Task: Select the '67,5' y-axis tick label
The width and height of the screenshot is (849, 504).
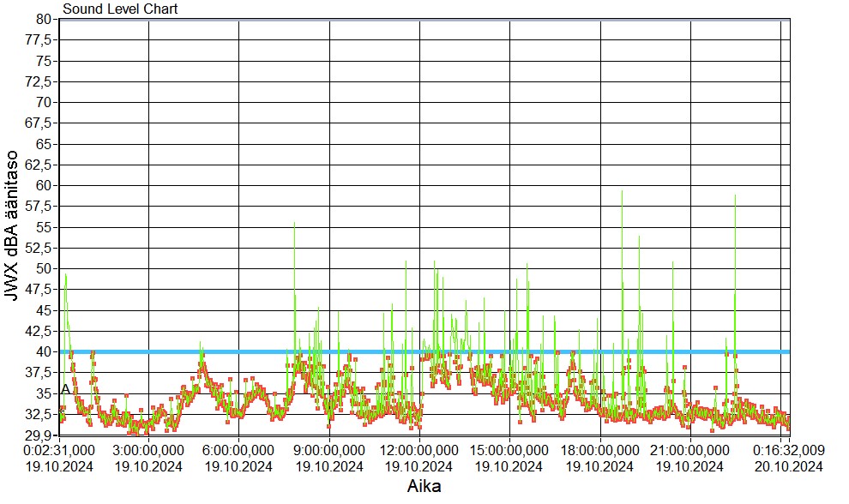Action: [39, 123]
